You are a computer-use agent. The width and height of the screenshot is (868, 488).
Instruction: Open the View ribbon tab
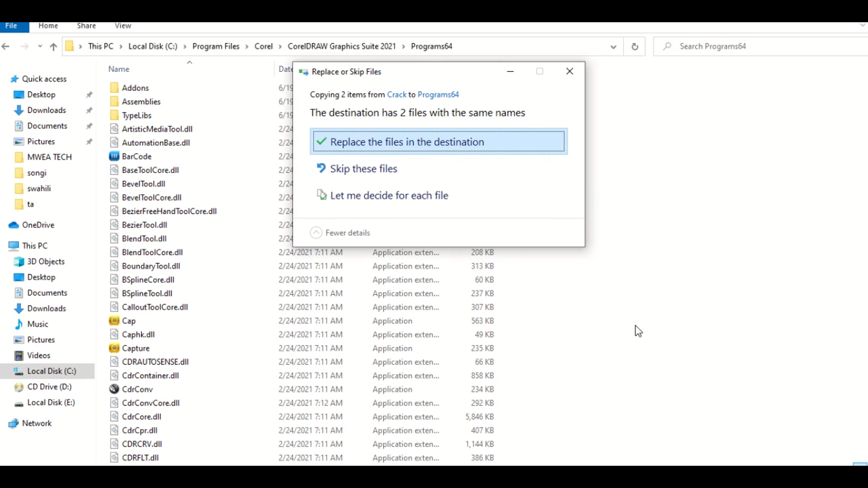[123, 26]
